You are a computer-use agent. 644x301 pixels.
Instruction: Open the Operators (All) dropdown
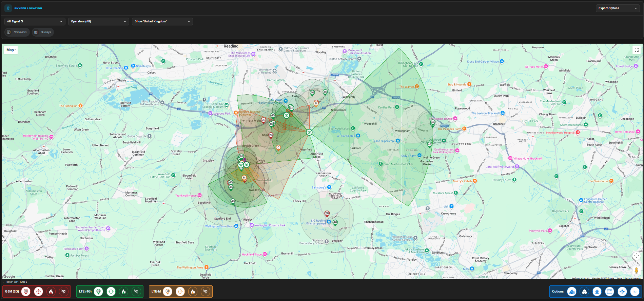(x=99, y=21)
